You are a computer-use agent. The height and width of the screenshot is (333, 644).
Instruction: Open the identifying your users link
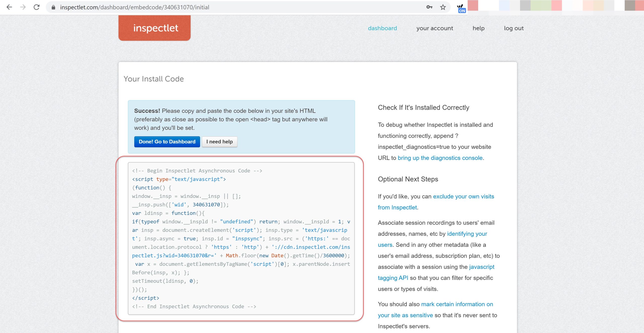click(x=467, y=234)
